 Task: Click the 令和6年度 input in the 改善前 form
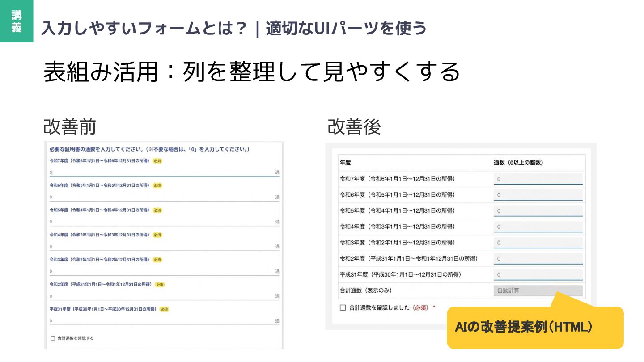pyautogui.click(x=161, y=197)
